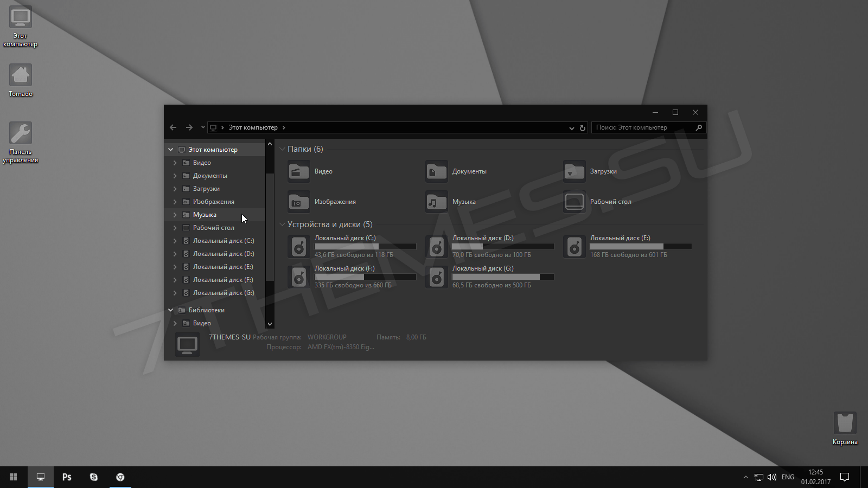Screen dimensions: 868x488
Task: Click the search field for Этот компьютер
Action: point(643,127)
